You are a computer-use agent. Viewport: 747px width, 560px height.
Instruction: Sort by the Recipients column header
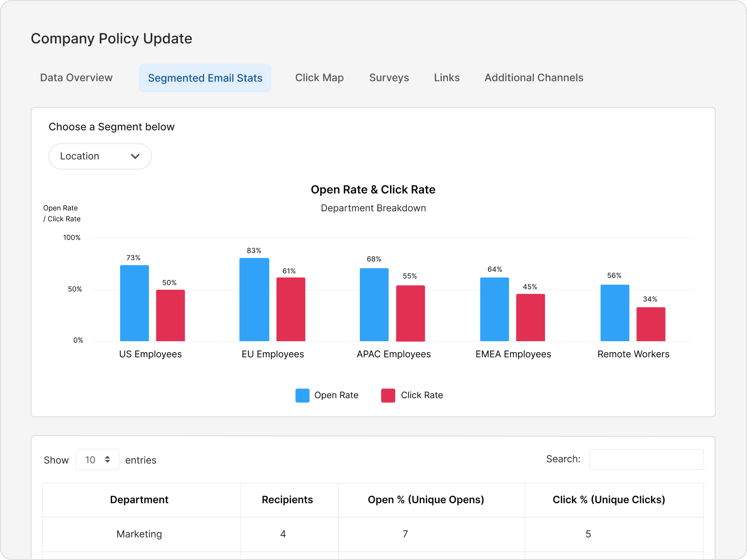287,500
